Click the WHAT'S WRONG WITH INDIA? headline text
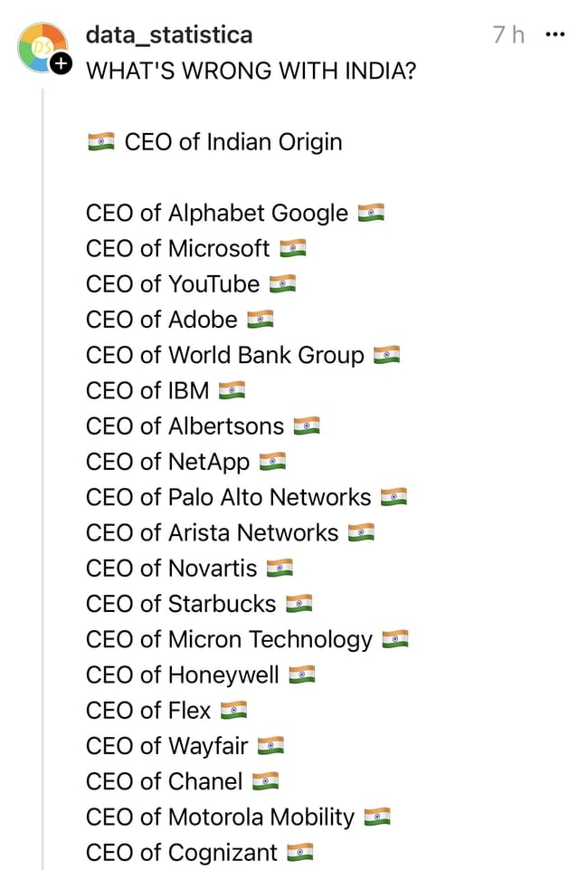Screen dimensions: 588x870 coord(251,71)
